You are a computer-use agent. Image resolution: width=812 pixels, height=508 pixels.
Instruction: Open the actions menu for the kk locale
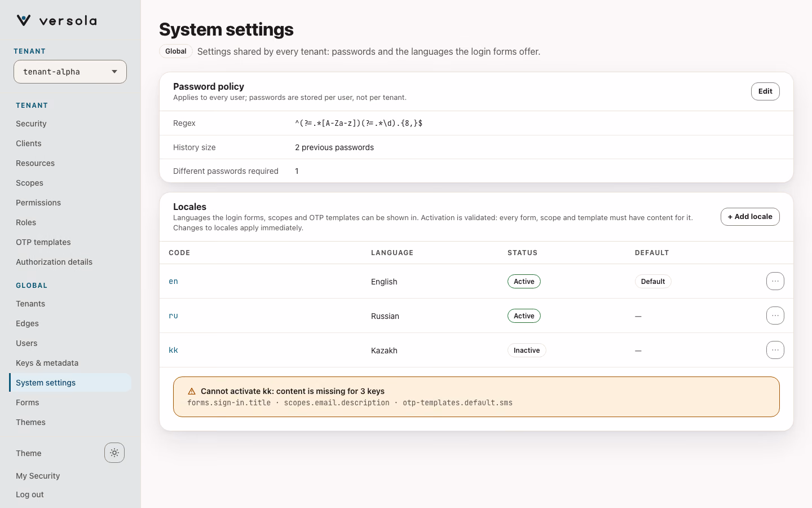(x=775, y=350)
